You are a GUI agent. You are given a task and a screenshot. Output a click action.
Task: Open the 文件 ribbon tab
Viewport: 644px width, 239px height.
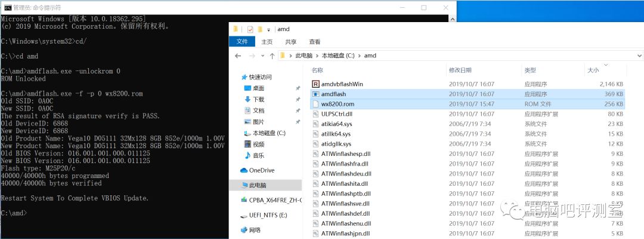pyautogui.click(x=242, y=42)
